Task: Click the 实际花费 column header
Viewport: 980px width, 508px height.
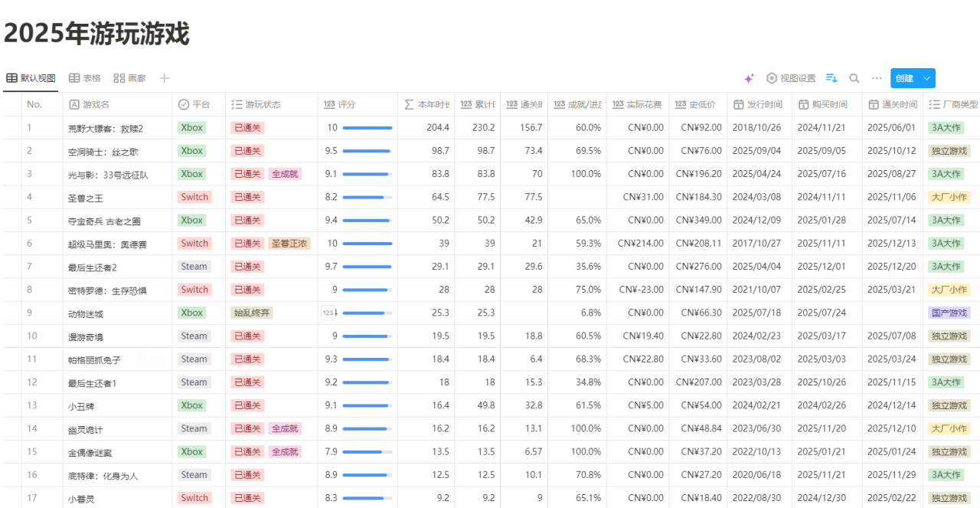Action: click(x=638, y=104)
